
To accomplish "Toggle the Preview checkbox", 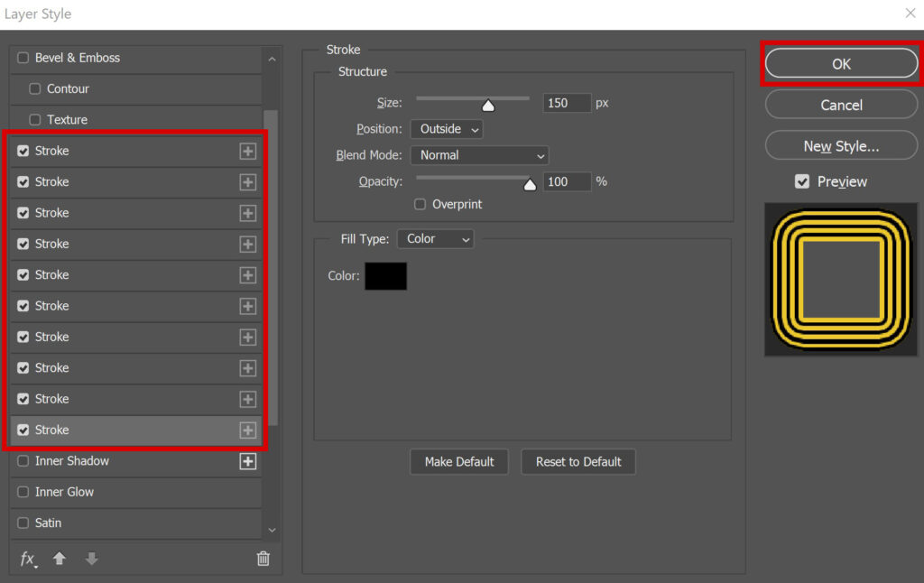I will point(802,181).
